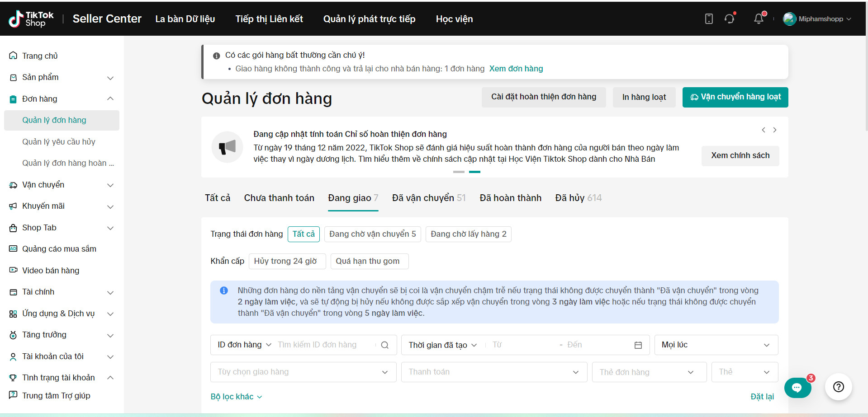Switch to the "Đã vận chuyển" tab
Viewport: 868px width, 417px height.
pos(428,198)
